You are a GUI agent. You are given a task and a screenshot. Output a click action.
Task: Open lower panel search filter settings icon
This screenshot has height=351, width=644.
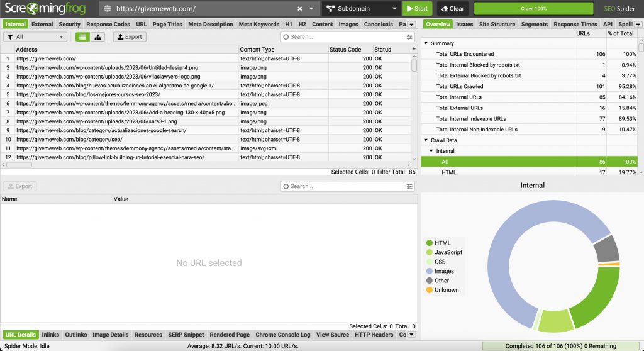point(410,187)
